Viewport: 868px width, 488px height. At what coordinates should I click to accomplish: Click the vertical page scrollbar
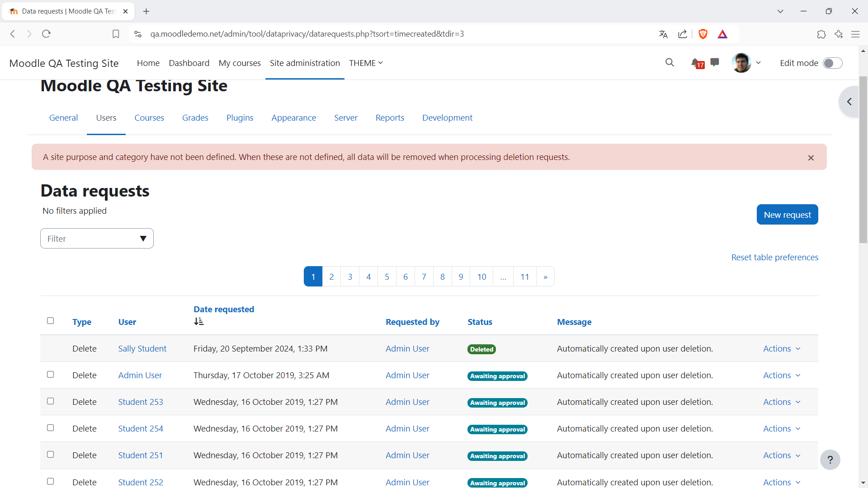(x=863, y=159)
